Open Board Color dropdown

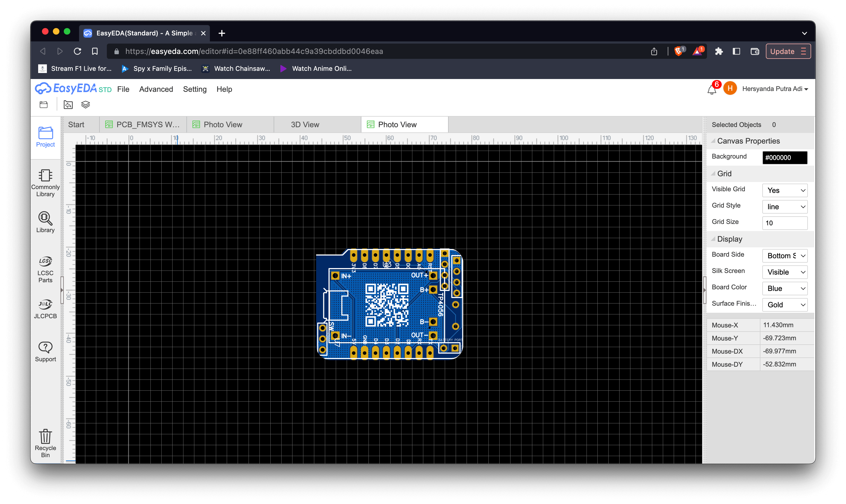point(784,288)
